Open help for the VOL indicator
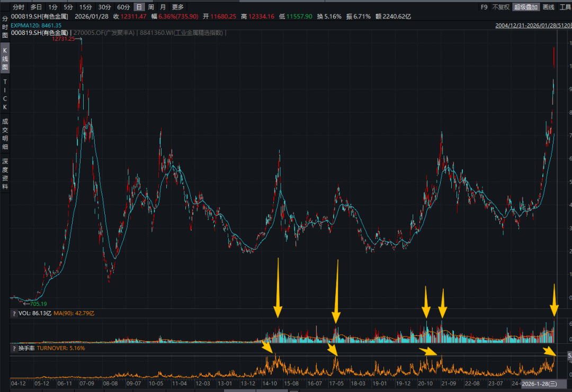 click(x=14, y=313)
